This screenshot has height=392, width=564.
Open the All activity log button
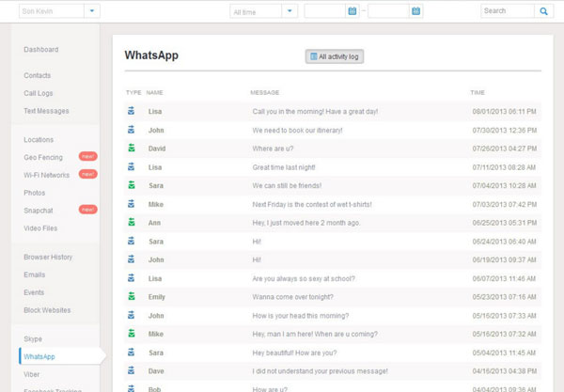[335, 56]
